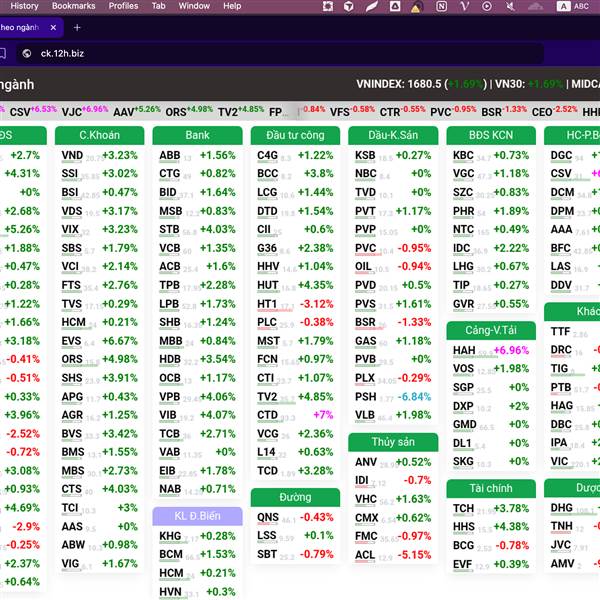The width and height of the screenshot is (600, 600).
Task: Select the HCM row under KL Đ.Biến
Action: point(197,573)
